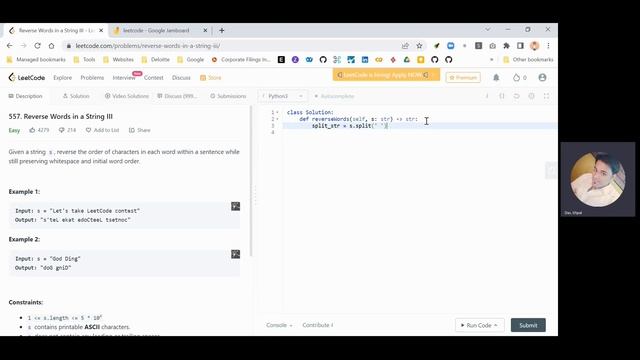Click the LeetCode hiring banner

(386, 75)
